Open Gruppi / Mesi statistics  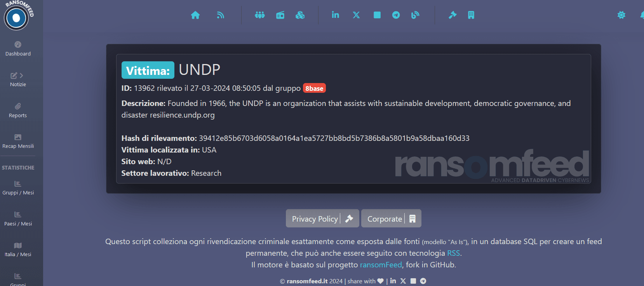point(18,188)
